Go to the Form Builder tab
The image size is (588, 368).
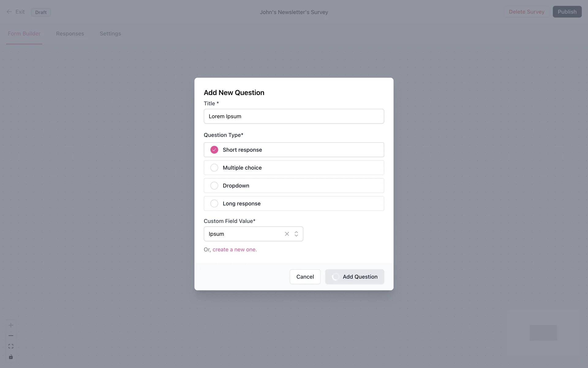pyautogui.click(x=24, y=34)
